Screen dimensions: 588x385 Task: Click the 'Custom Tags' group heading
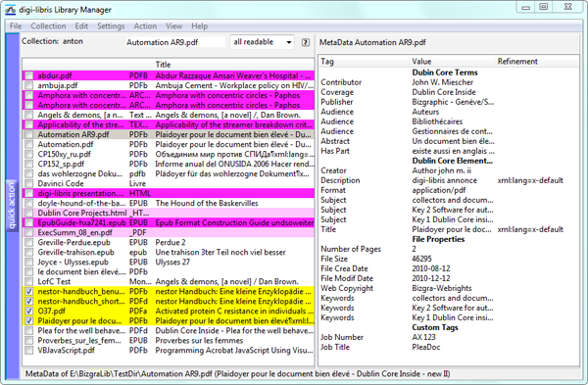click(x=435, y=327)
